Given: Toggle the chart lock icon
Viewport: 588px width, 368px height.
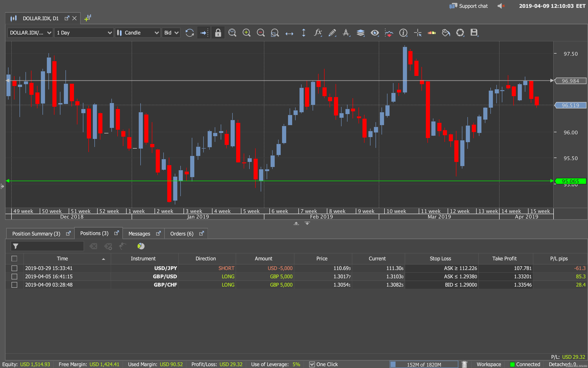Looking at the screenshot, I should 218,33.
